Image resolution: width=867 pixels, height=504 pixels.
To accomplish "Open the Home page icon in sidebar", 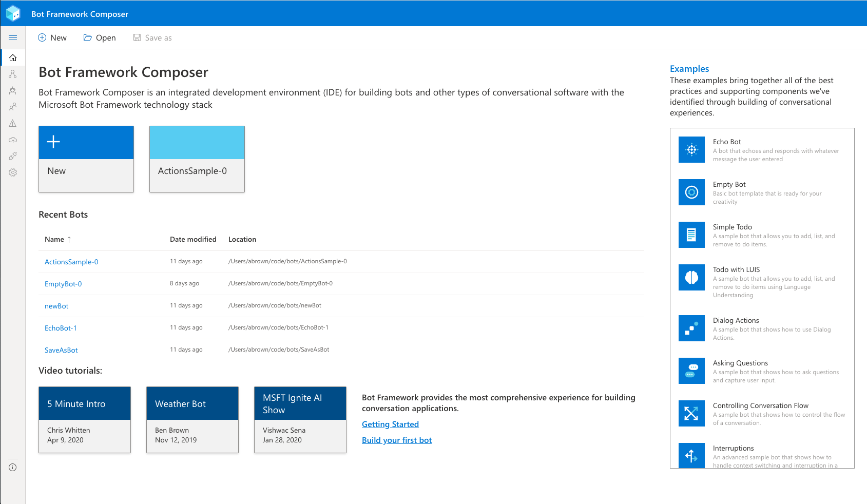I will pyautogui.click(x=13, y=57).
